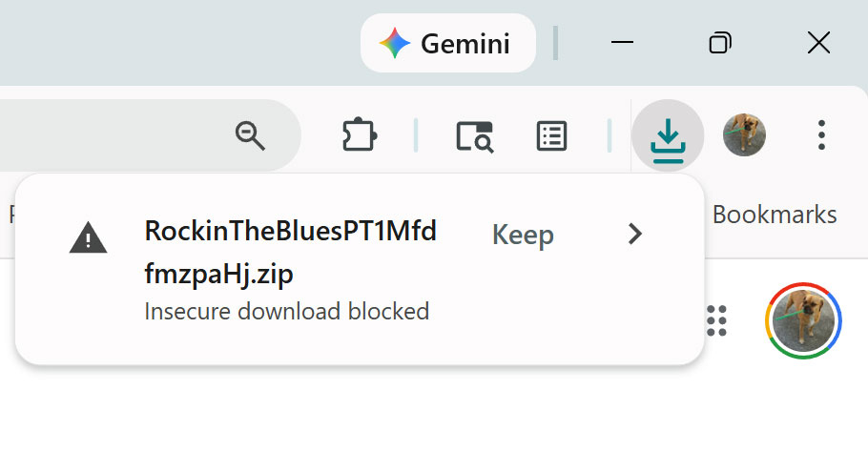Open the Bookmarks folder on bookmarks bar

(x=774, y=215)
